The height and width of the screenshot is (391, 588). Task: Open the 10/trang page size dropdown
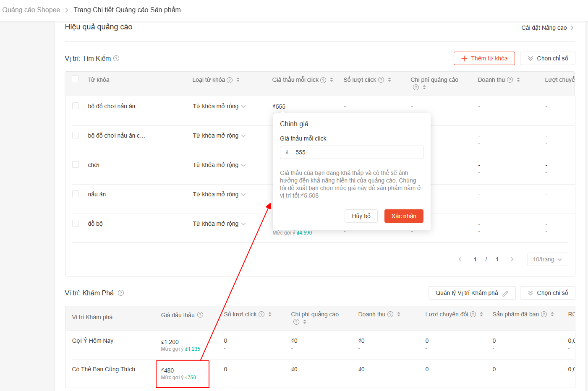tap(547, 259)
